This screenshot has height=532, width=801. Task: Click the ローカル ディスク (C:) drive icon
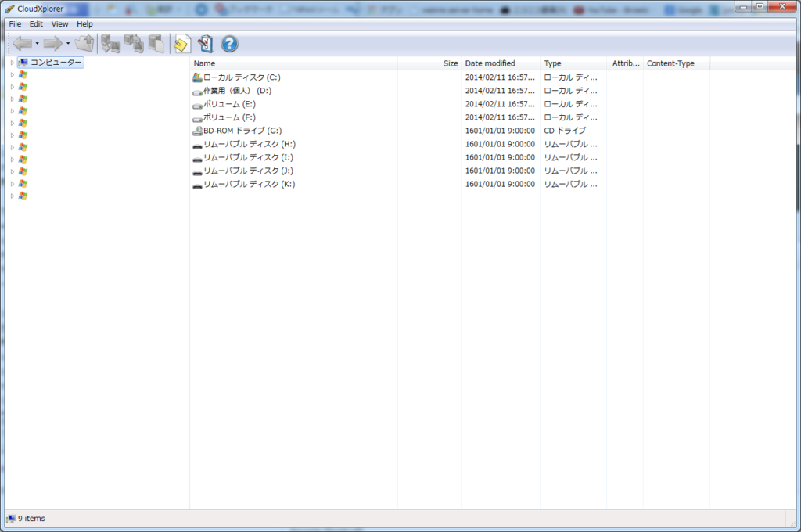pyautogui.click(x=197, y=77)
